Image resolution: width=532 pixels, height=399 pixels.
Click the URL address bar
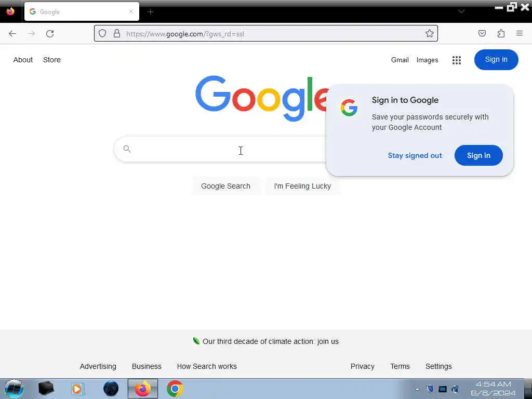tap(266, 34)
